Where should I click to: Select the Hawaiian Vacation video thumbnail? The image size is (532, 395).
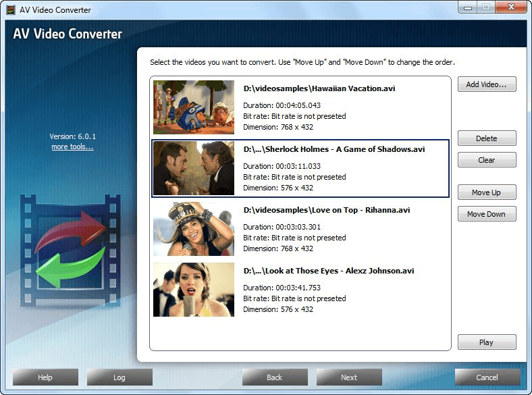click(194, 107)
